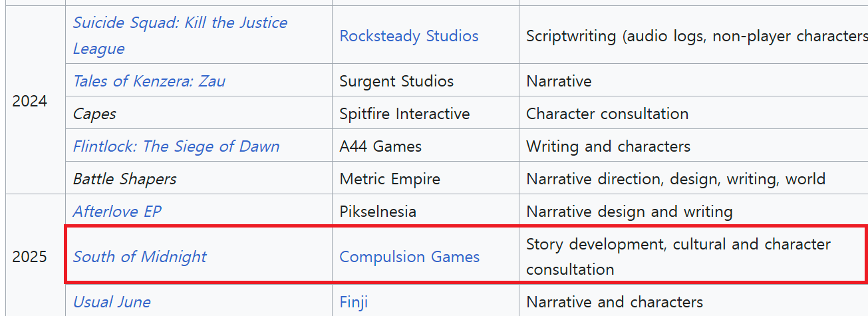Viewport: 868px width, 316px height.
Task: Open the Rocksteady Studios link
Action: (409, 35)
